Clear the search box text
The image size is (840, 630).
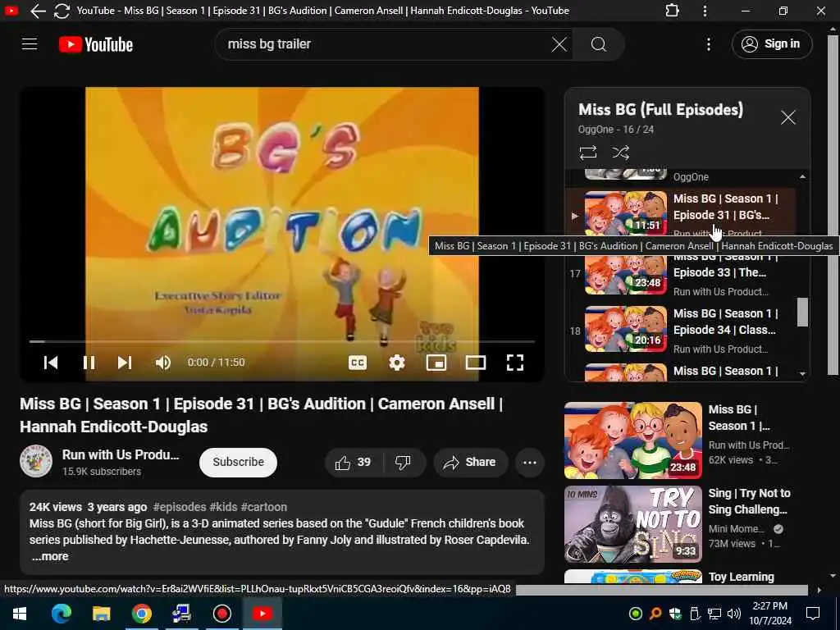[559, 44]
